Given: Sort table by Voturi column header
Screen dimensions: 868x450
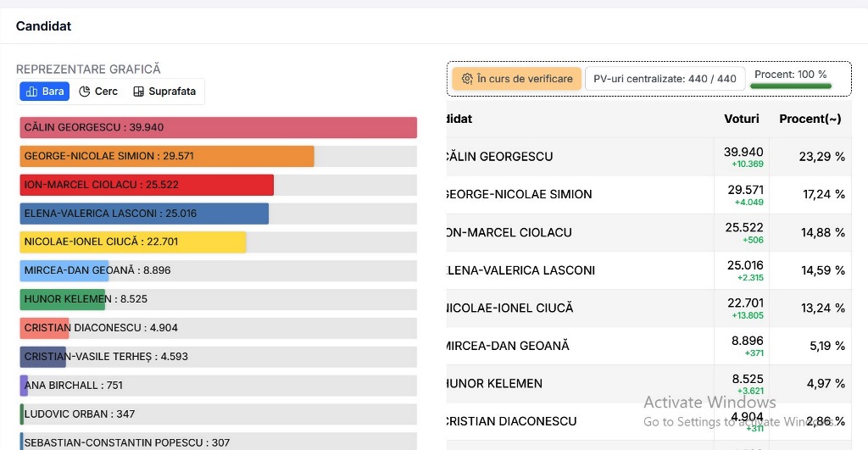Looking at the screenshot, I should tap(742, 119).
